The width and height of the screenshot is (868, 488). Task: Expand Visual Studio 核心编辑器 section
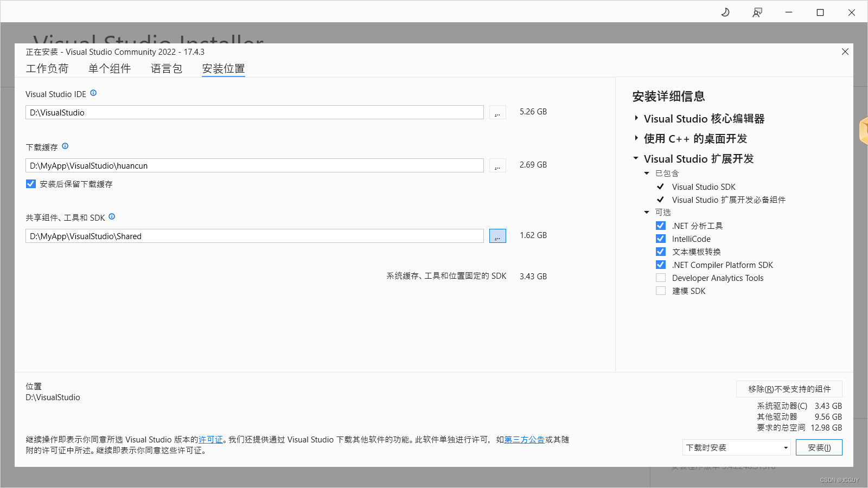click(x=636, y=118)
